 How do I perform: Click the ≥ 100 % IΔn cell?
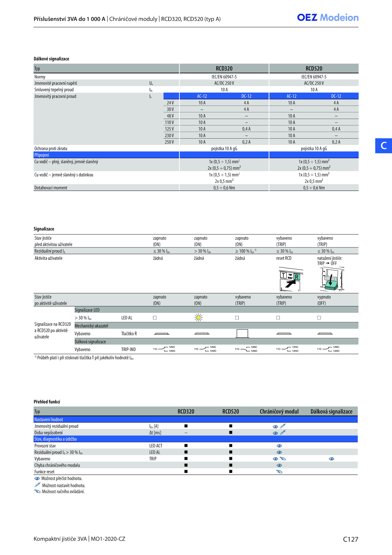click(246, 251)
